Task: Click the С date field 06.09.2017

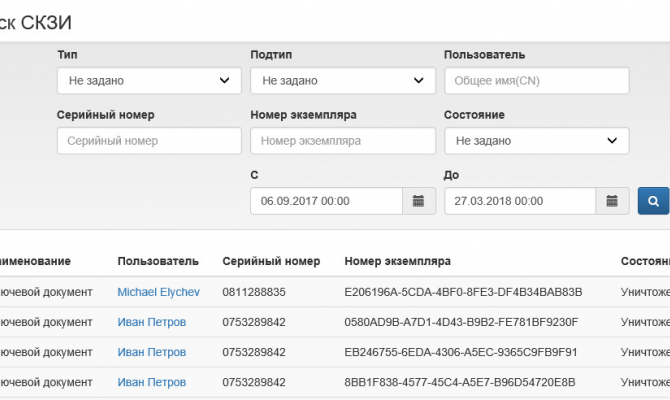Action: [x=326, y=201]
